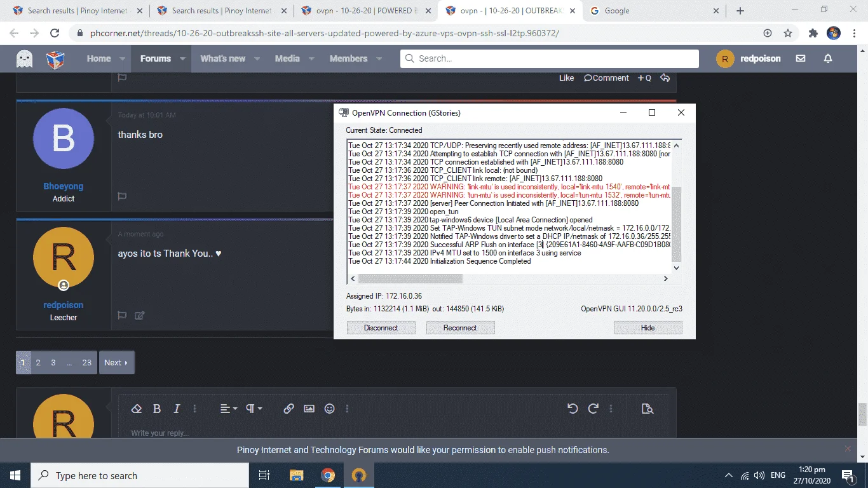Insert an image in reply editor
The width and height of the screenshot is (868, 488).
[x=309, y=409]
